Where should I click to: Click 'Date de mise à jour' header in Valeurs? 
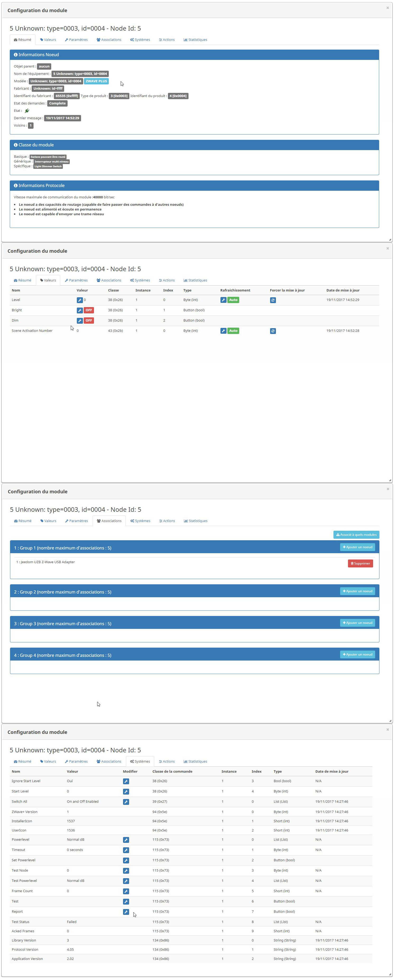tap(343, 290)
